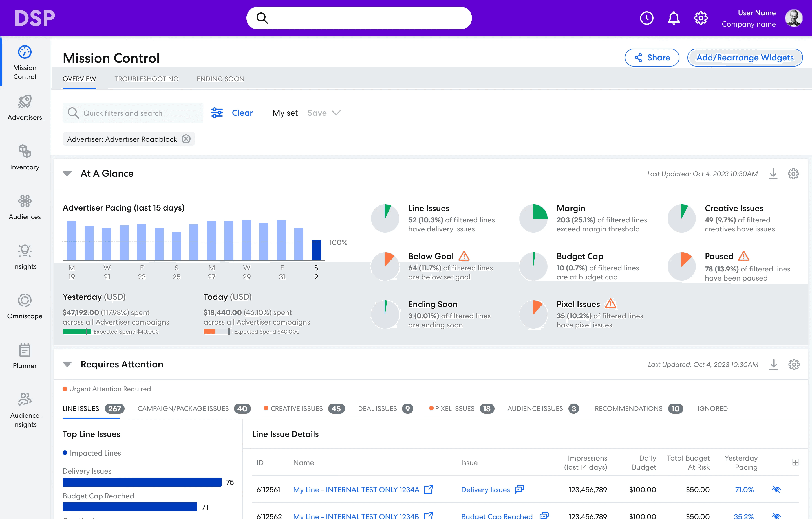Collapse the Requires Attention section
Viewport: 812px width, 519px height.
click(67, 364)
